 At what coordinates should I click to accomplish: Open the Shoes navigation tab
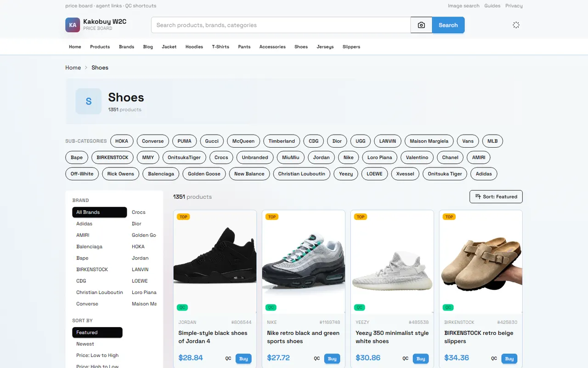point(301,47)
